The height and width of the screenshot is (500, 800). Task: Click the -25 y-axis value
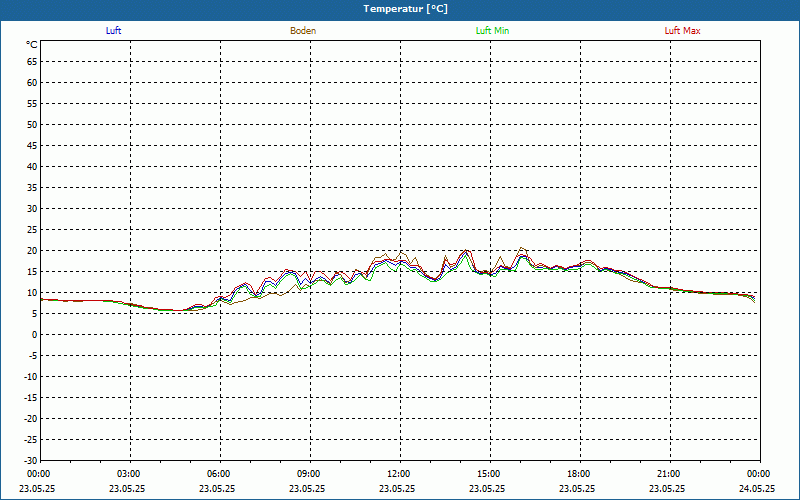point(31,439)
